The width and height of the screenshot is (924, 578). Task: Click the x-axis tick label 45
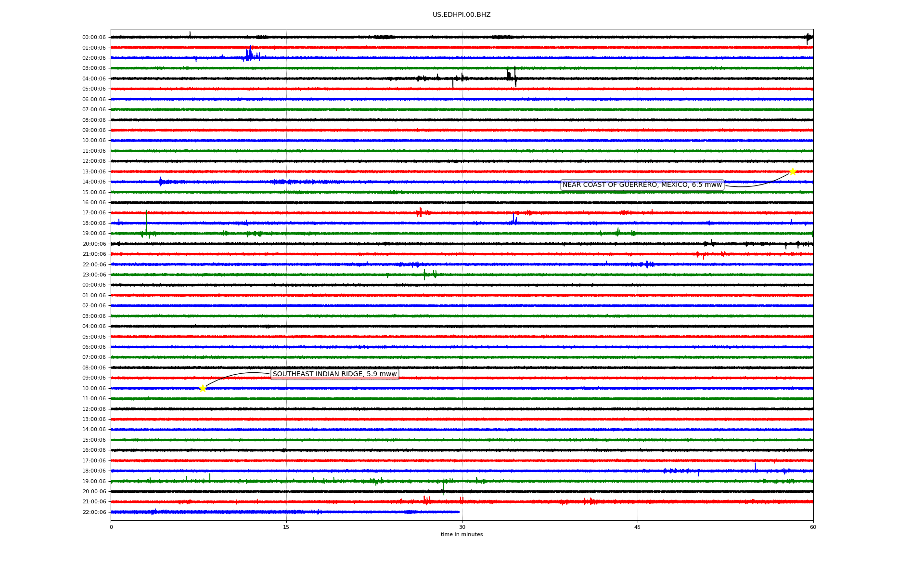click(x=637, y=527)
